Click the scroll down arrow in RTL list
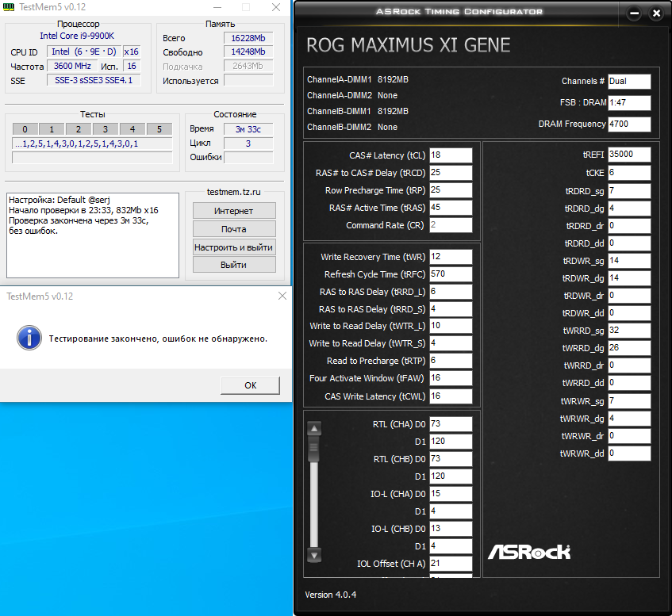Viewport: 672px width, 616px height. 314,555
